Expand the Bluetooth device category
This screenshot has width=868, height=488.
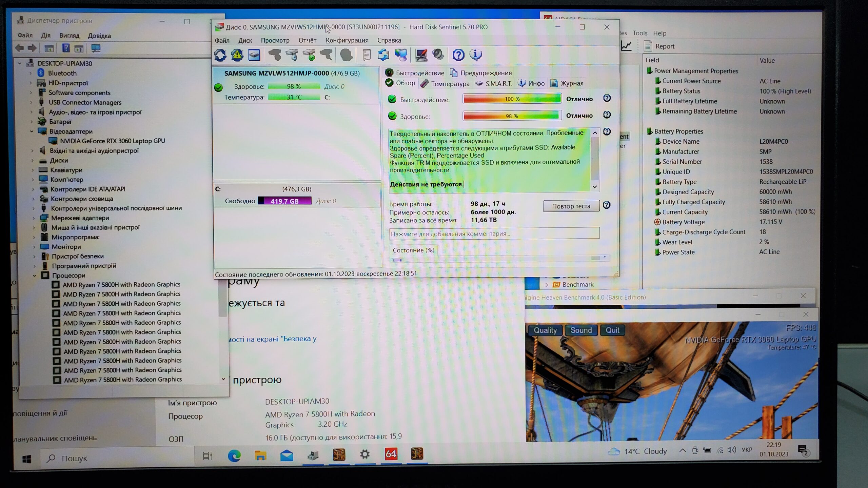[31, 73]
